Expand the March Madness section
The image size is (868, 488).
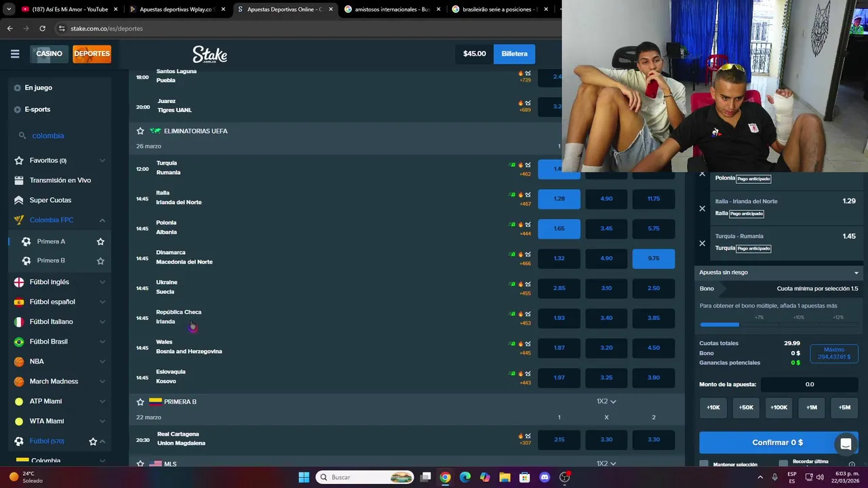click(102, 382)
